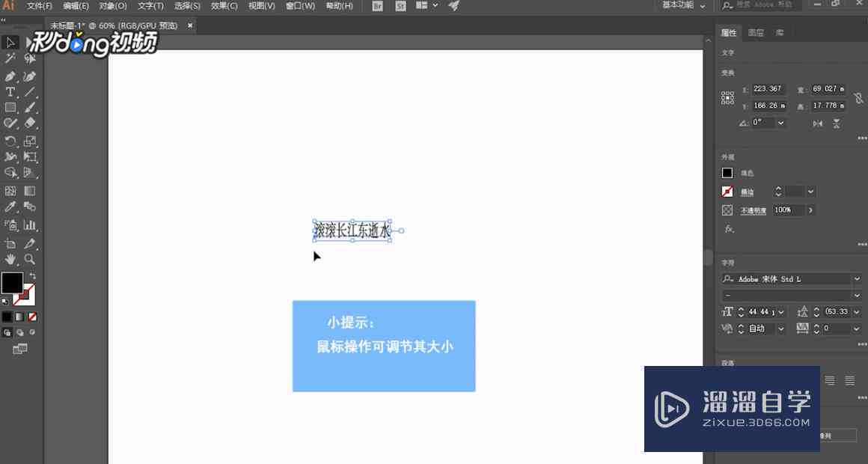Select the Artboard tool

point(10,243)
